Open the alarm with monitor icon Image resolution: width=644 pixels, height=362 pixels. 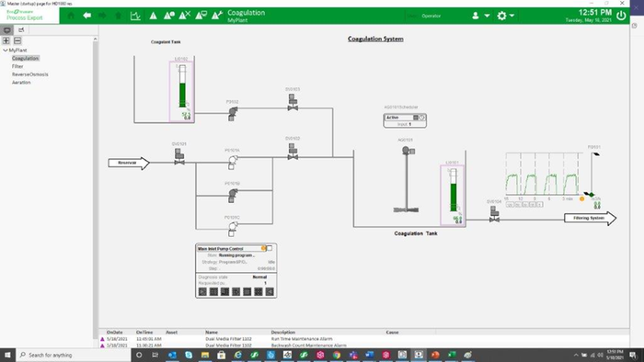pyautogui.click(x=201, y=16)
